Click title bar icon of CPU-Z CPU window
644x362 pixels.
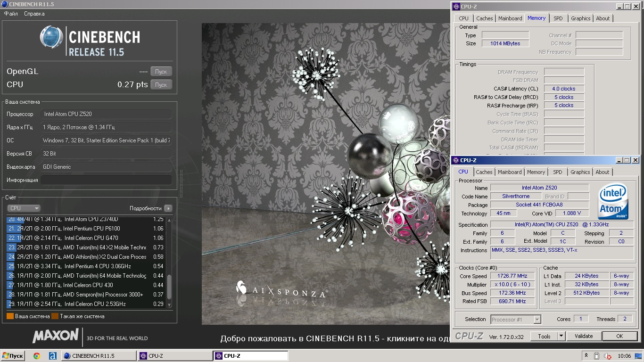pyautogui.click(x=456, y=160)
